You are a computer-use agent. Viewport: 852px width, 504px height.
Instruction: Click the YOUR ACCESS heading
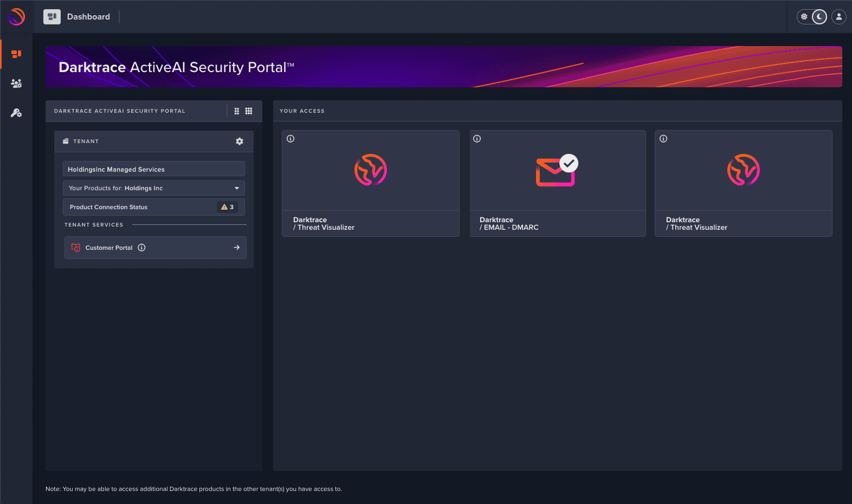(302, 111)
